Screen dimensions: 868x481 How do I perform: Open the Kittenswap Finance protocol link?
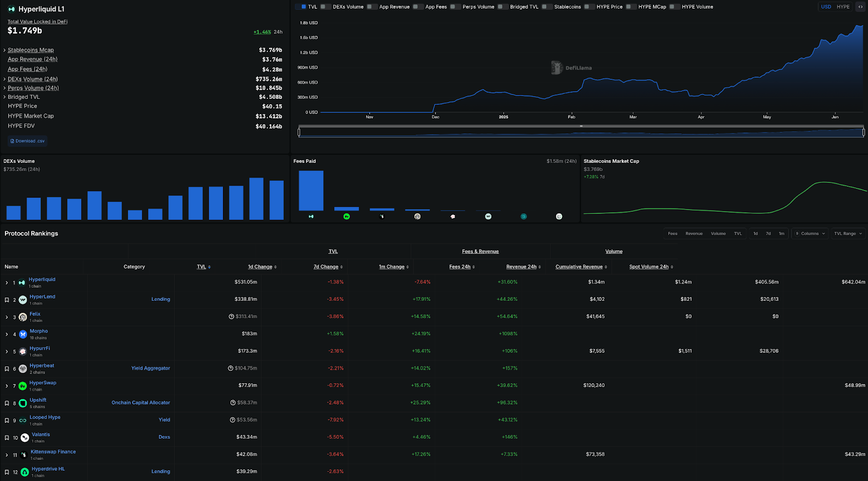click(53, 452)
